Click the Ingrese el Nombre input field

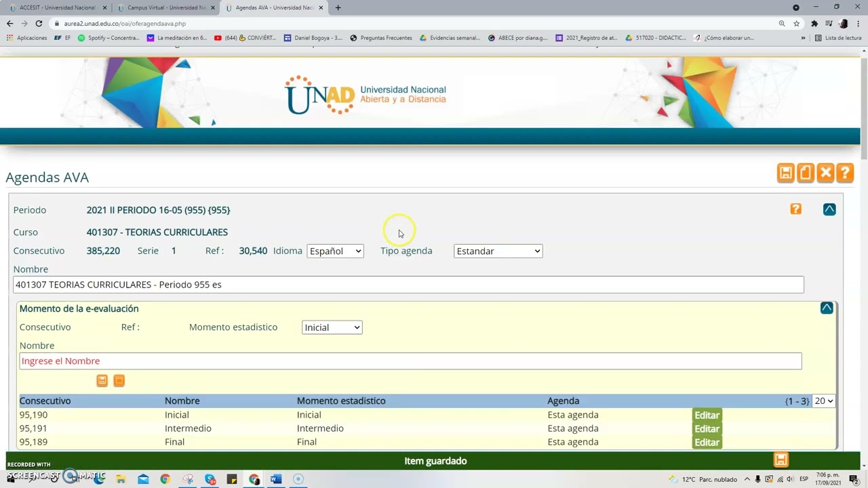tap(410, 361)
